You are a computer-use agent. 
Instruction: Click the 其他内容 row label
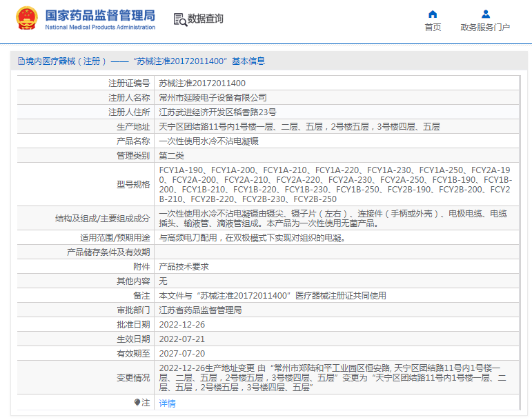pyautogui.click(x=133, y=281)
